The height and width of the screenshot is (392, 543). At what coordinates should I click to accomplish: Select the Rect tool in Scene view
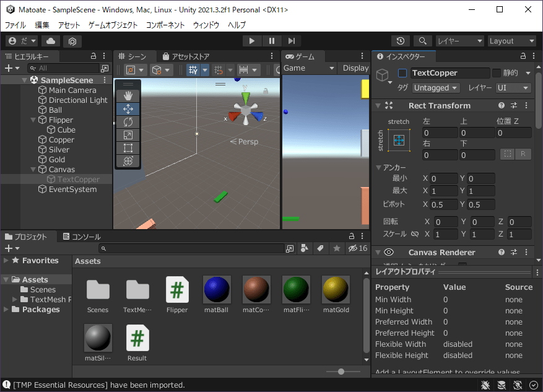coord(128,148)
